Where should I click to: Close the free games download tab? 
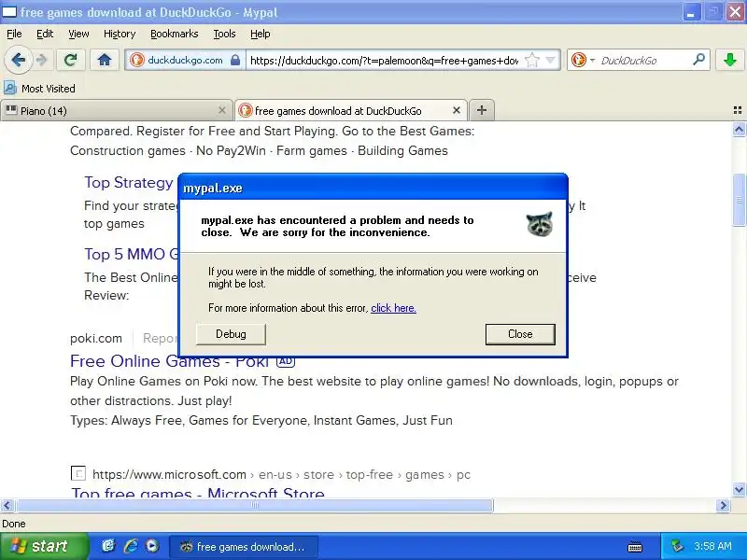point(457,110)
